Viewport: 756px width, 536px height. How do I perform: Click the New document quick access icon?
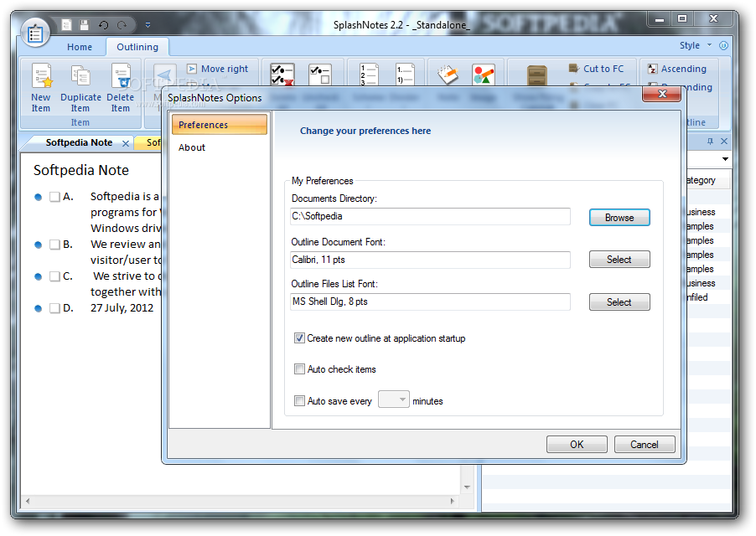[66, 25]
